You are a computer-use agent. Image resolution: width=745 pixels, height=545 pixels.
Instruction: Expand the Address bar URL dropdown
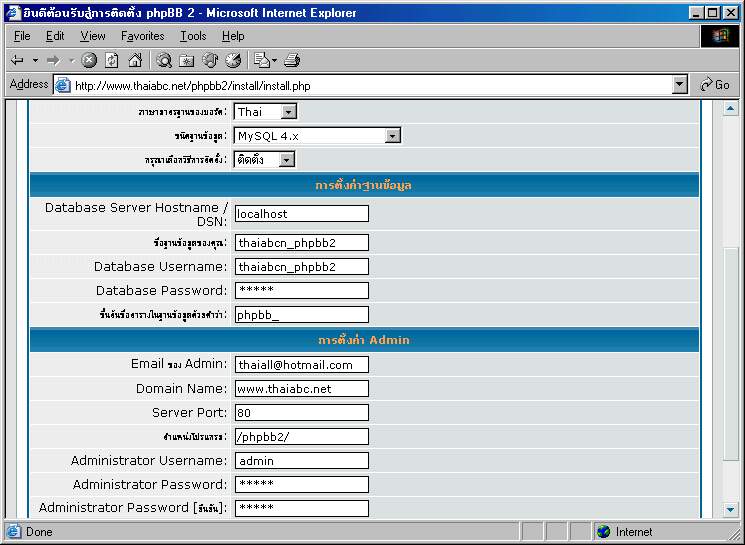click(680, 85)
